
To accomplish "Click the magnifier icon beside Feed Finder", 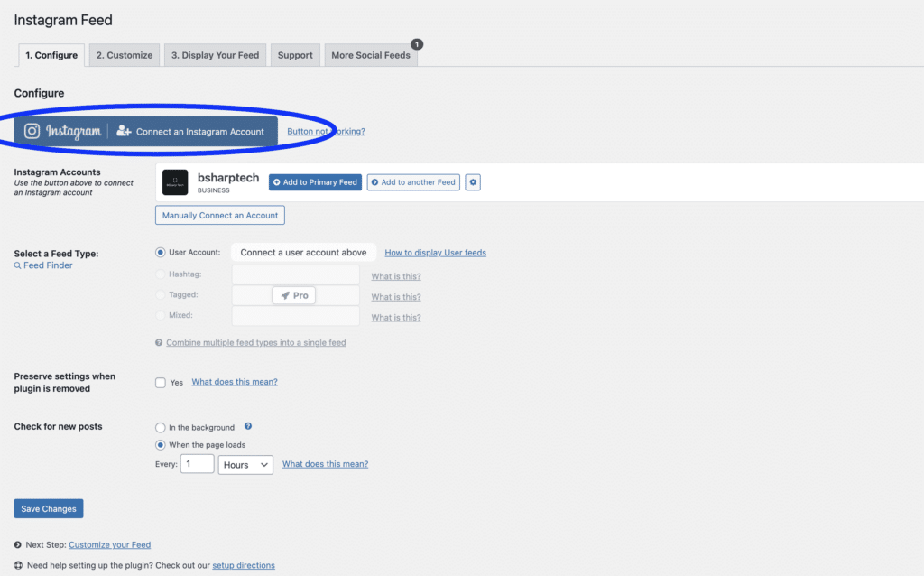I will [x=18, y=266].
